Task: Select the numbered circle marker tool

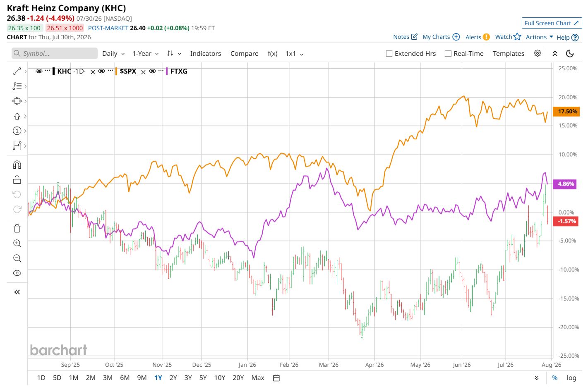Action: click(x=17, y=131)
